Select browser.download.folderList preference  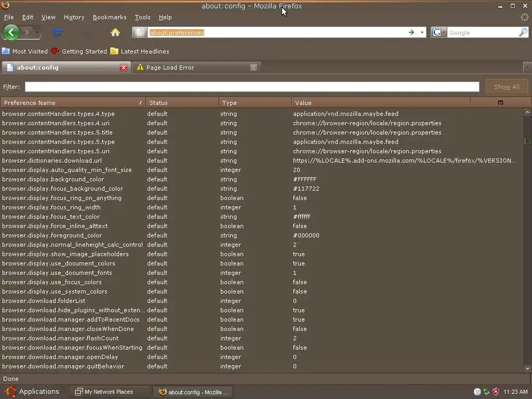coord(262,301)
